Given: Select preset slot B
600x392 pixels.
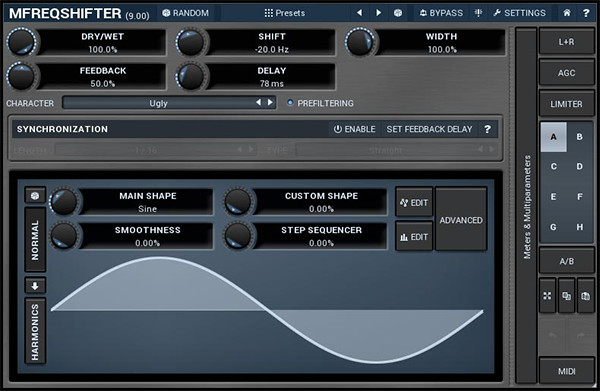Looking at the screenshot, I should pos(580,137).
